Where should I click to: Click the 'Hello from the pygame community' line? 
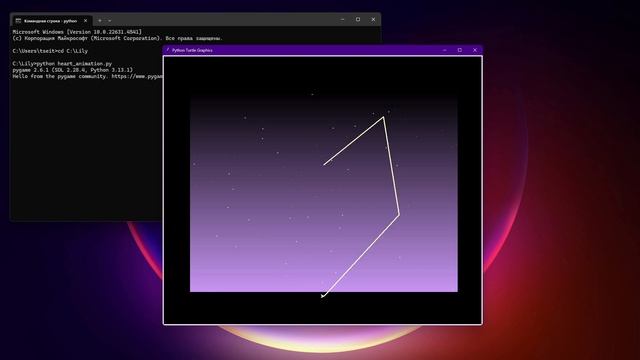(x=87, y=76)
